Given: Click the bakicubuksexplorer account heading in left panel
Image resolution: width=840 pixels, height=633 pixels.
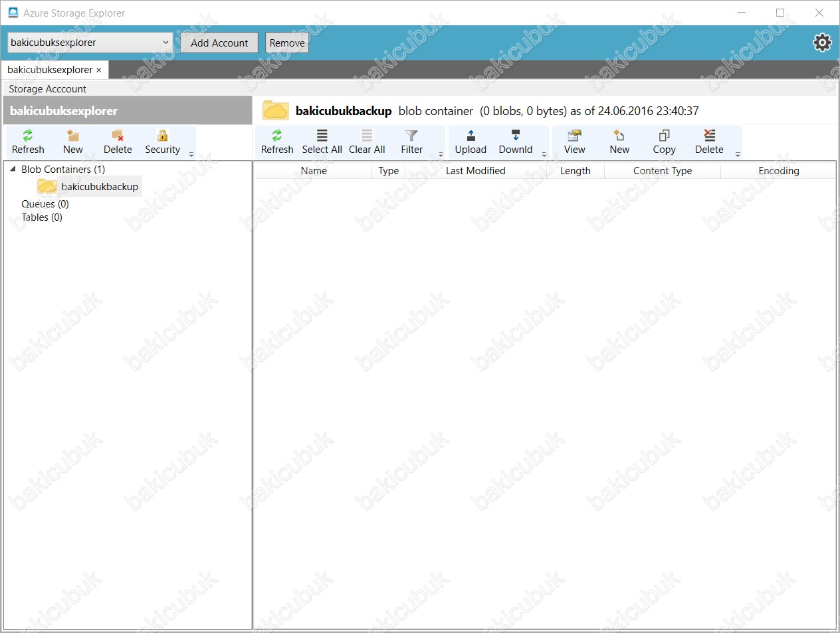Looking at the screenshot, I should [64, 111].
